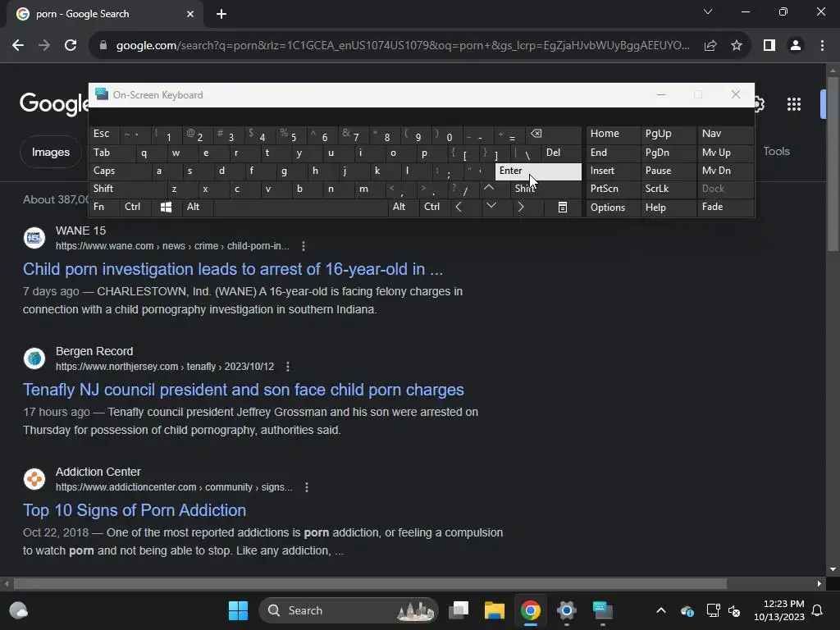Toggle the left Alt key on the On-Screen Keyboard

197,208
